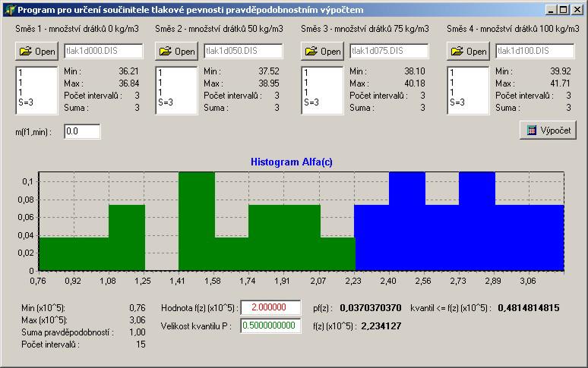Open file for Směs 4 mixture

[469, 52]
